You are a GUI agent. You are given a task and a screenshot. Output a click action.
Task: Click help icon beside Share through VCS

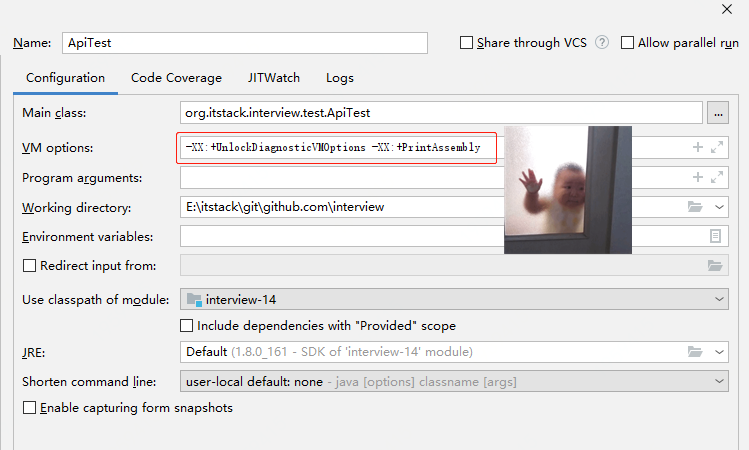602,43
